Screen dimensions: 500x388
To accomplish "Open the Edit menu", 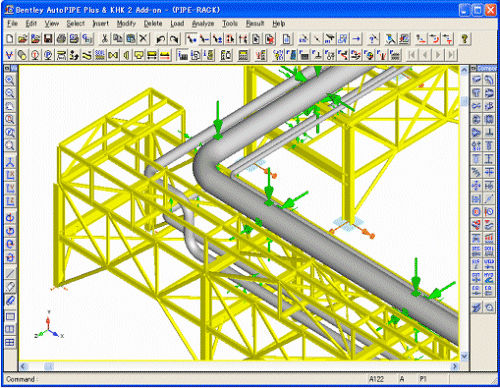I will (x=31, y=24).
